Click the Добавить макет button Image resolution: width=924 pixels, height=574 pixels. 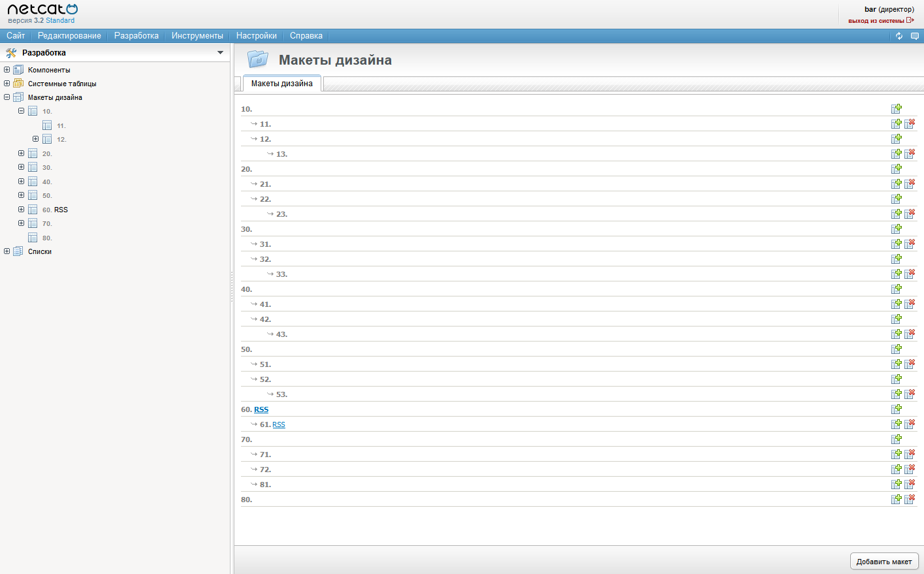coord(884,562)
